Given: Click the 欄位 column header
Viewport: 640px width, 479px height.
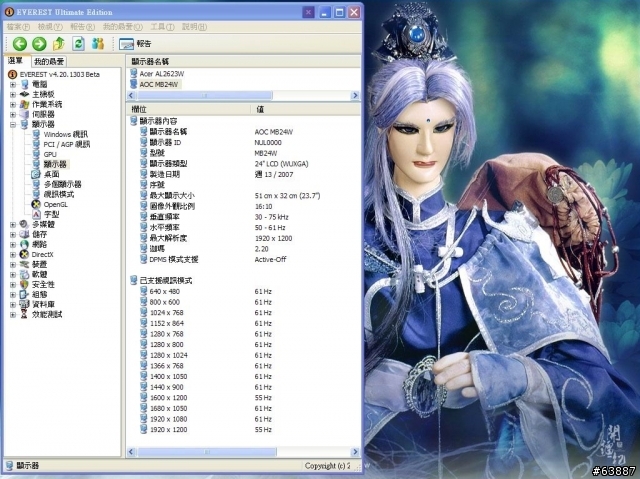Looking at the screenshot, I should (189, 109).
